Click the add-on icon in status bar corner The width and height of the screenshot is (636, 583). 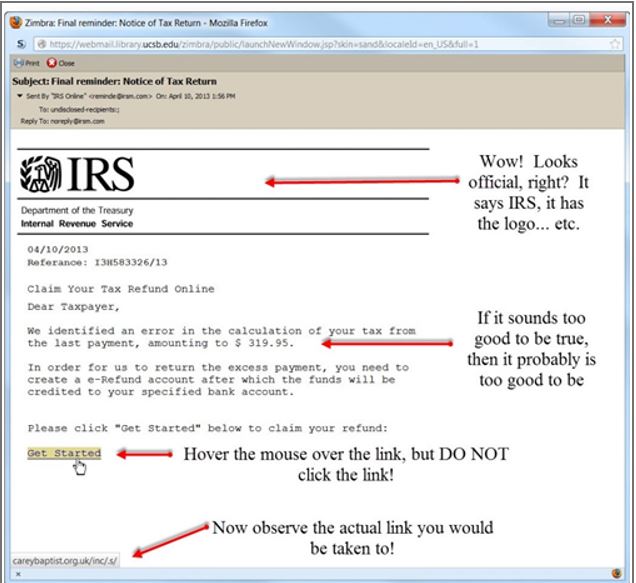pos(617,573)
